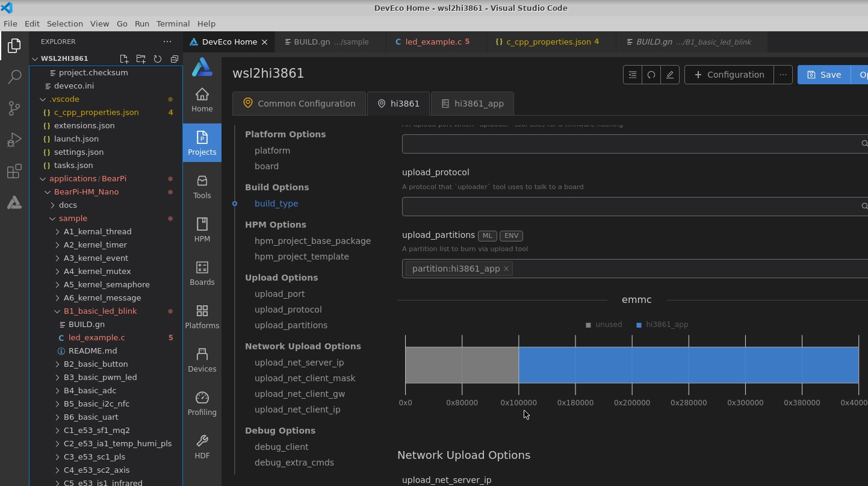Close the DevEco Home editor tab

264,42
